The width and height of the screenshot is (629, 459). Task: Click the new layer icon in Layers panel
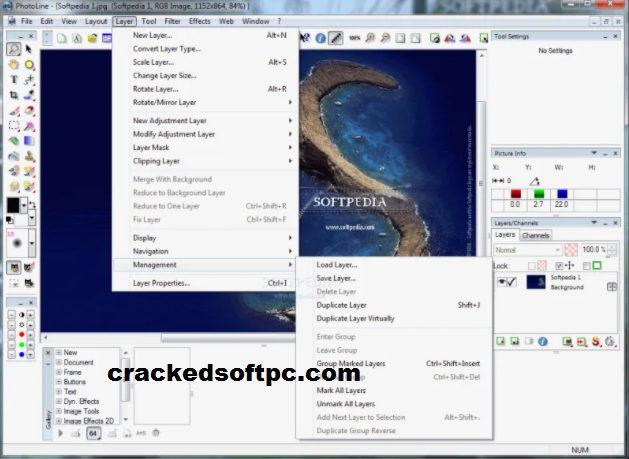[x=501, y=341]
